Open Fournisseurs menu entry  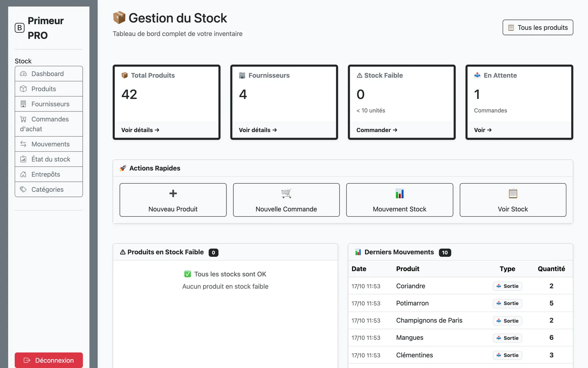tap(49, 104)
